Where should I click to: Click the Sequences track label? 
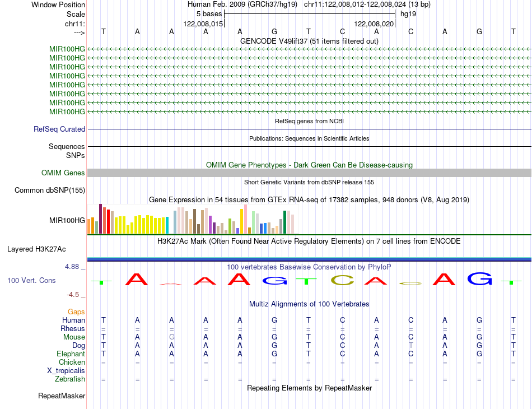point(67,146)
